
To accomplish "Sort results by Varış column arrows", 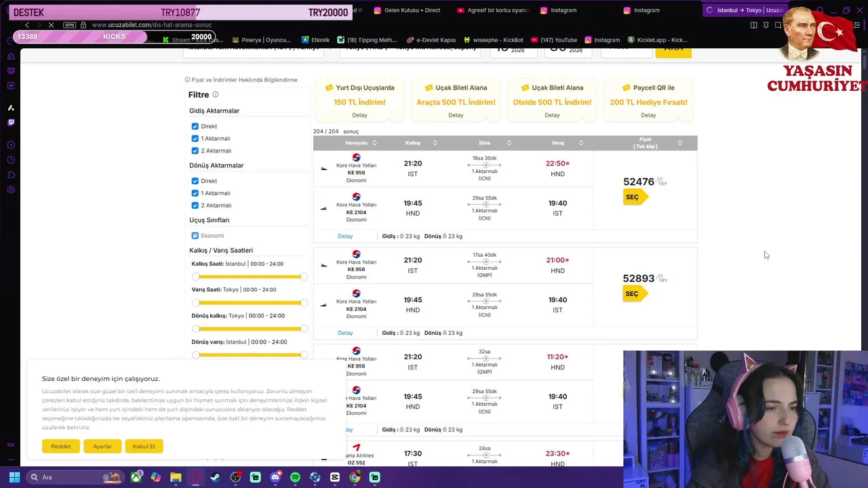I will click(581, 143).
